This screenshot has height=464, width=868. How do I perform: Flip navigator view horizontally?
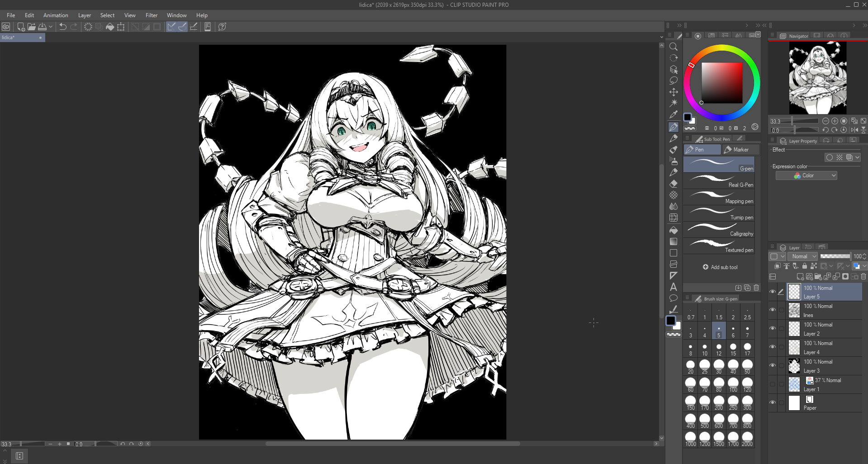[854, 130]
